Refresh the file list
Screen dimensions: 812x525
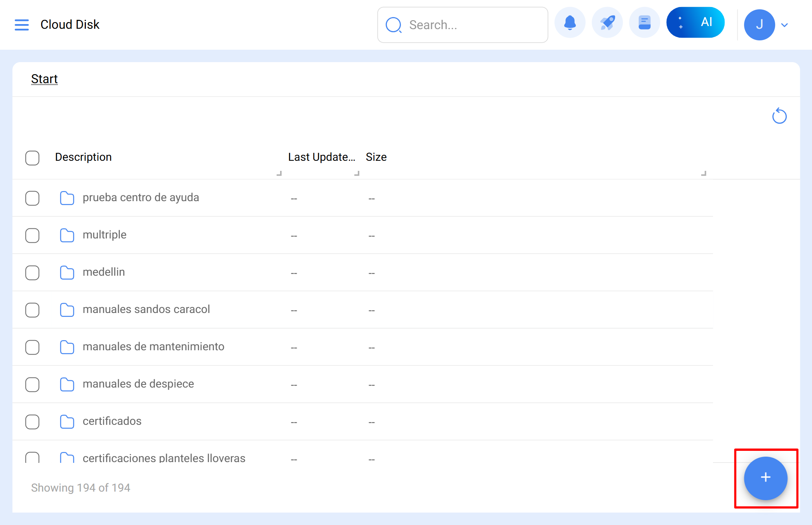tap(779, 116)
